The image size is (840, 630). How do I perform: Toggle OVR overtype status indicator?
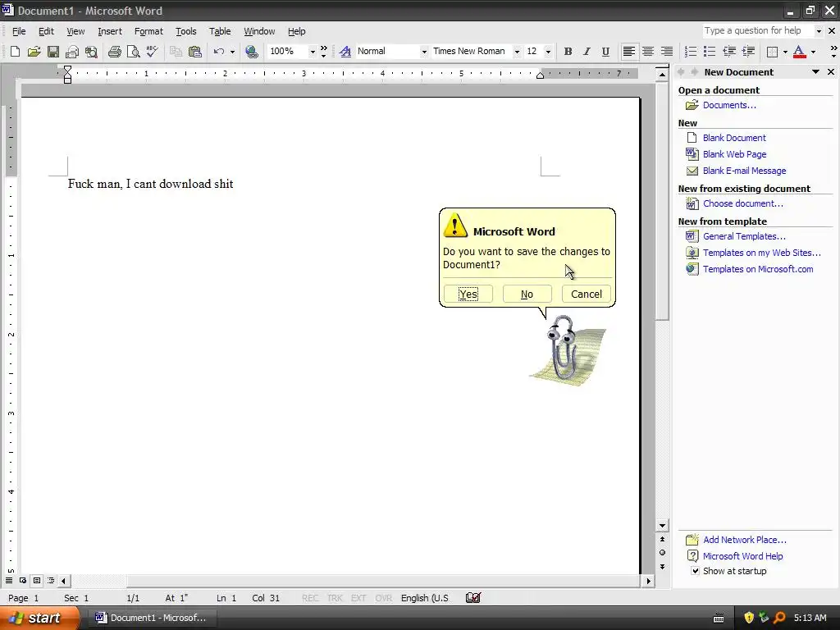tap(384, 598)
